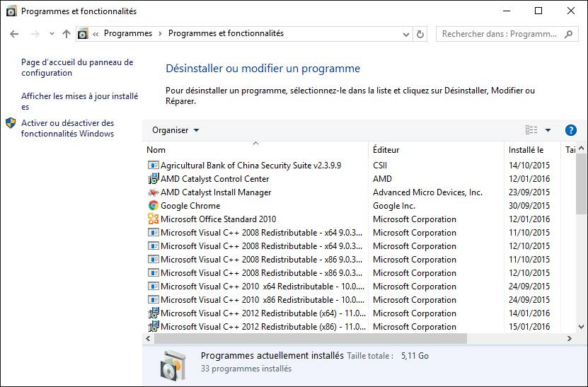
Task: Click horizontal scrollbar right arrow
Action: click(570, 338)
